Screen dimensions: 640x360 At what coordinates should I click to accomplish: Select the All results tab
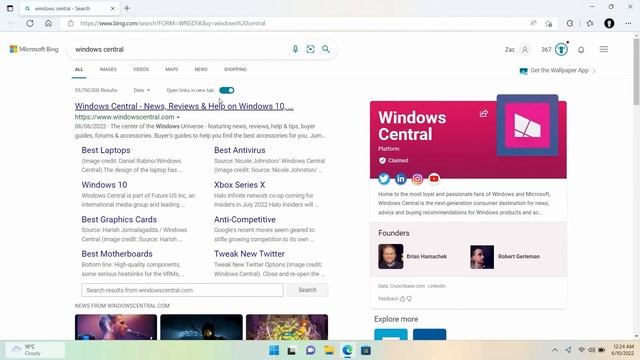[79, 69]
